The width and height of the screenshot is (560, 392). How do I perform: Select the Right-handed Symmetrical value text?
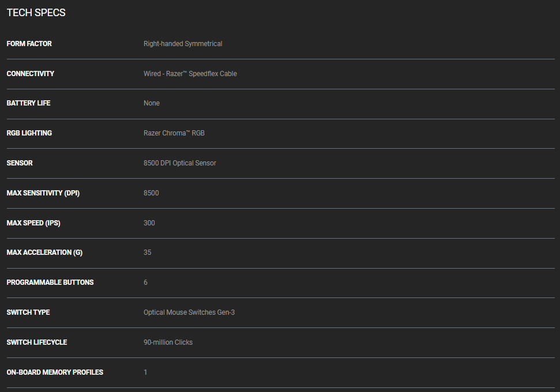(x=183, y=44)
